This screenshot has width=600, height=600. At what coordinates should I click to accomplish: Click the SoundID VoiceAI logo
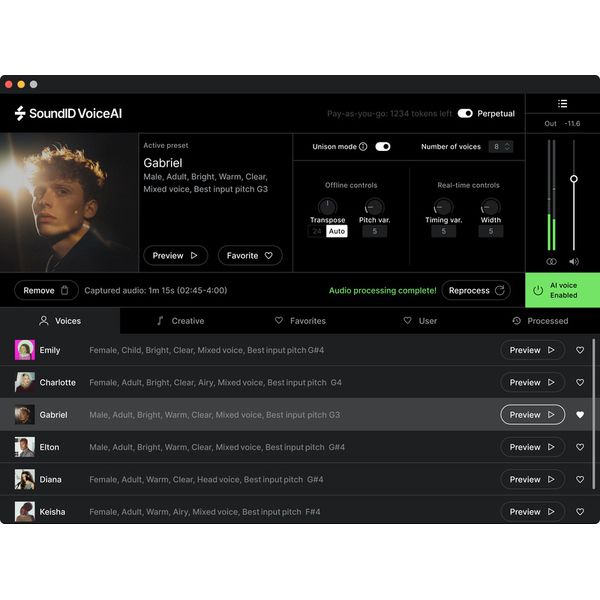(x=68, y=113)
